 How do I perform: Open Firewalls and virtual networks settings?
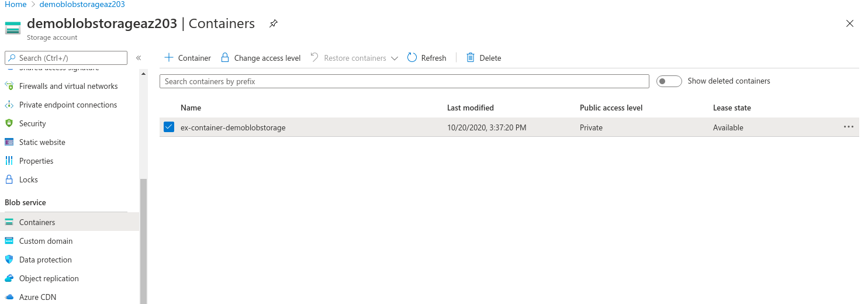tap(68, 86)
